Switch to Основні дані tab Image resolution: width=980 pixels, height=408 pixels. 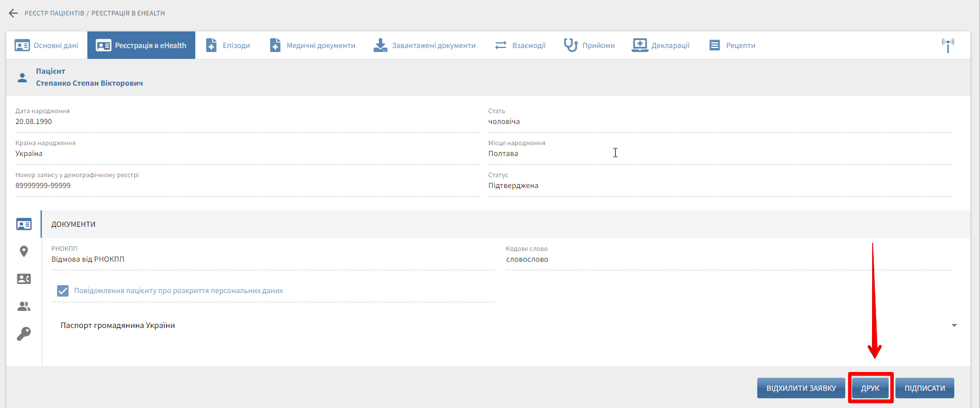pyautogui.click(x=47, y=45)
